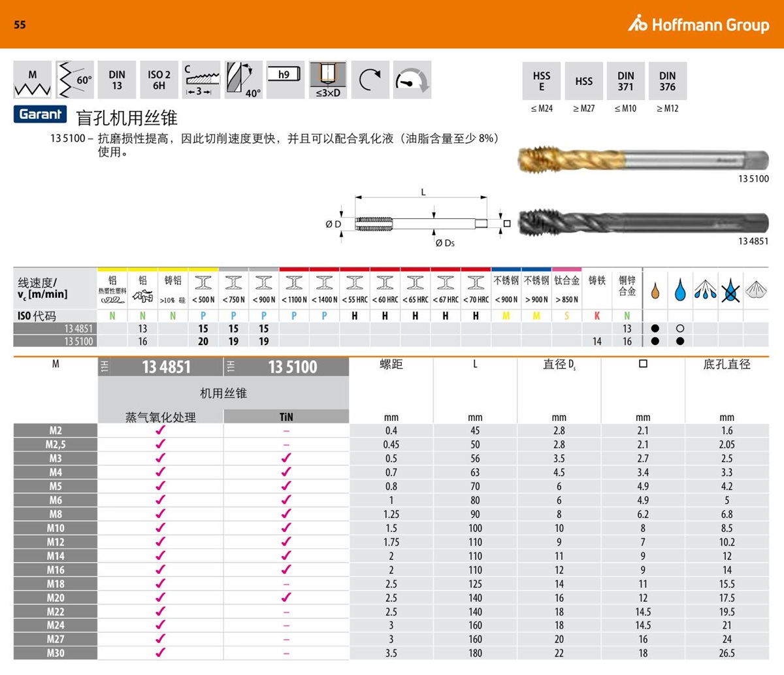Image resolution: width=784 pixels, height=675 pixels.
Task: Click the 螺距 column header
Action: [x=391, y=365]
